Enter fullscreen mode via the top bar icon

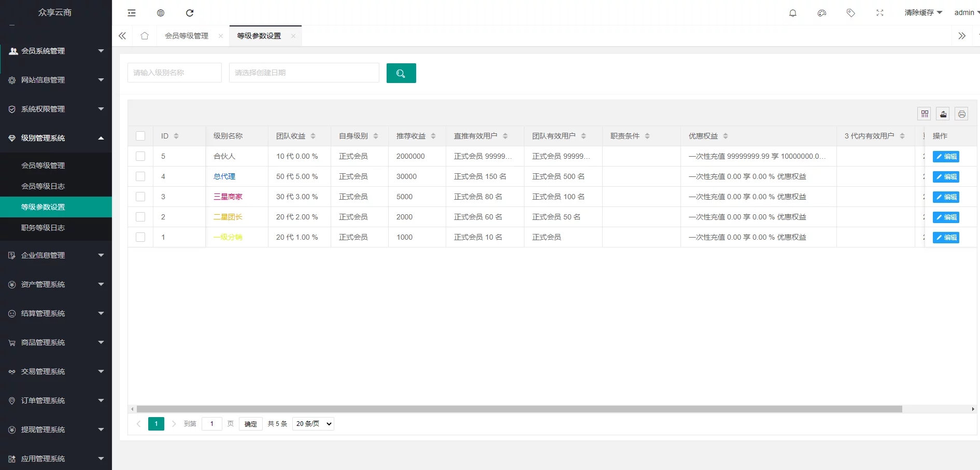(879, 13)
